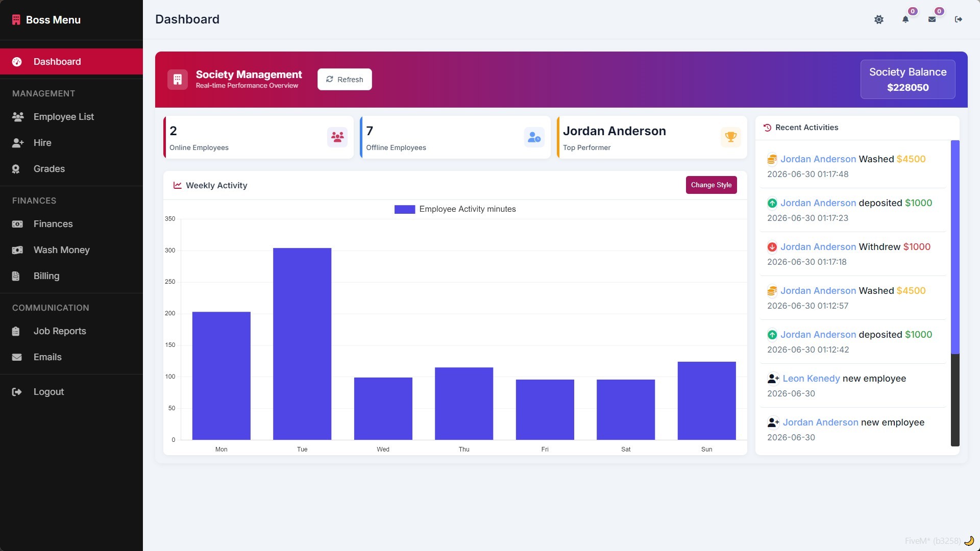Open the notifications bell icon

coord(905,19)
